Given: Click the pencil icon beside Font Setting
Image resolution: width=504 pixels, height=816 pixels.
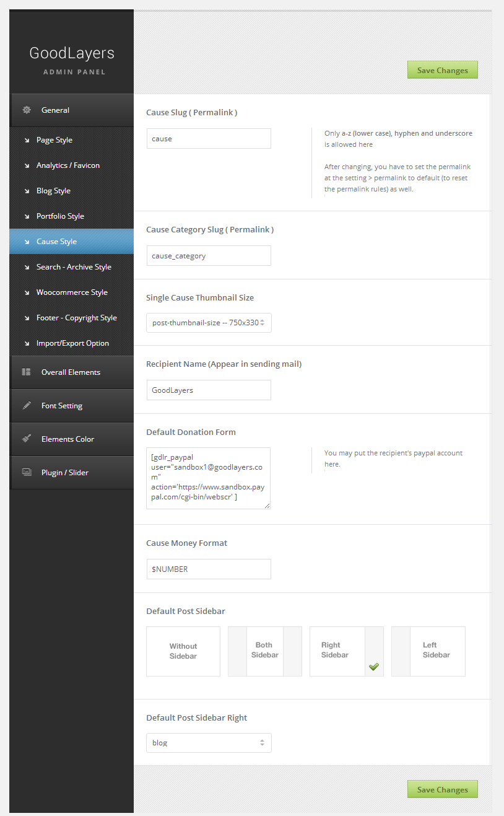Looking at the screenshot, I should (x=27, y=406).
